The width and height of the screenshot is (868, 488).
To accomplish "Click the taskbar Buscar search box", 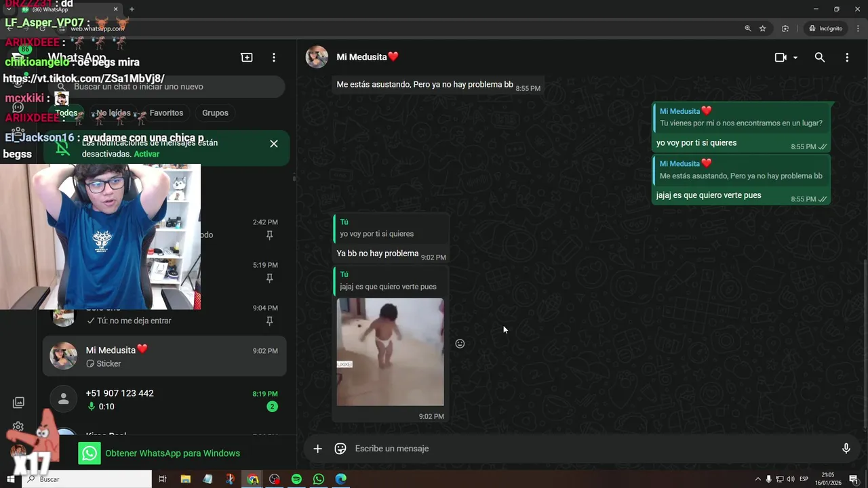I will tap(87, 479).
